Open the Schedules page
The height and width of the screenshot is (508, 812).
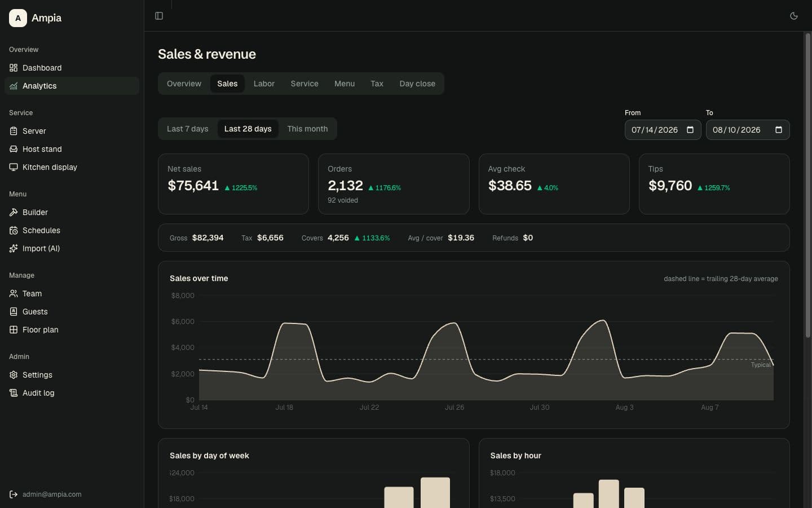pyautogui.click(x=72, y=230)
